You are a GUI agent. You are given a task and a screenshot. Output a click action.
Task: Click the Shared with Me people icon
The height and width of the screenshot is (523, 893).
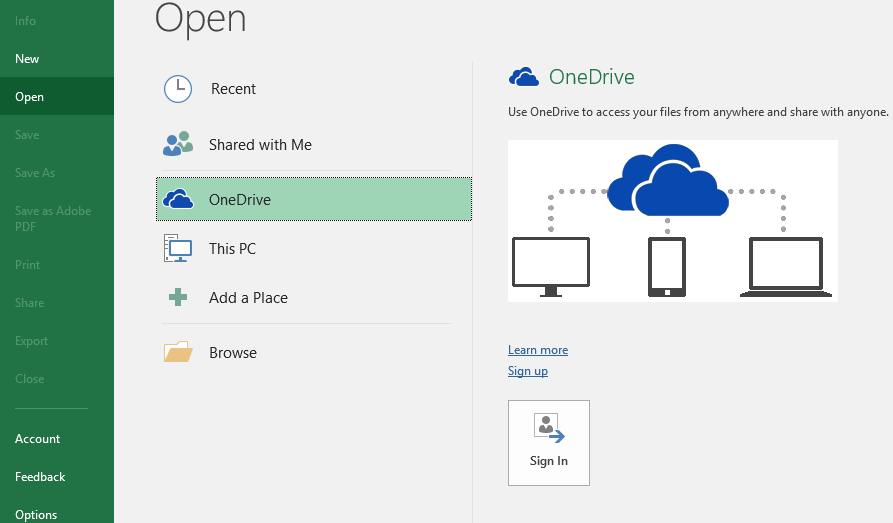click(x=177, y=145)
